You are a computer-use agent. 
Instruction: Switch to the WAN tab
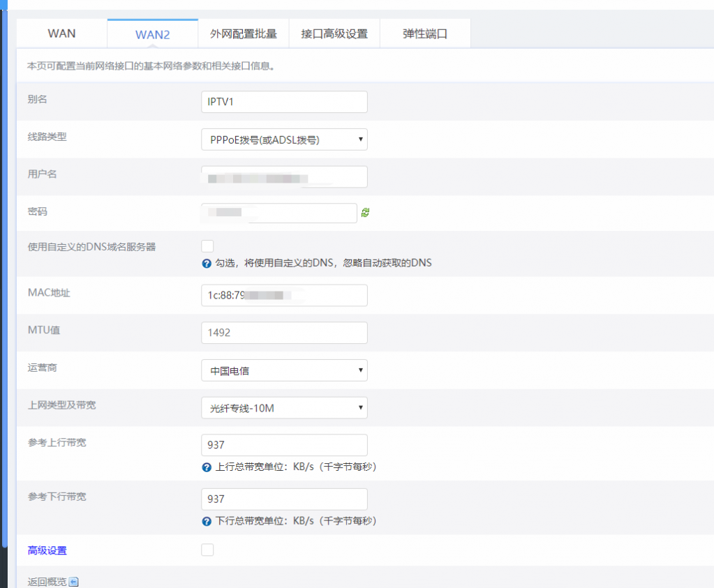click(x=61, y=33)
